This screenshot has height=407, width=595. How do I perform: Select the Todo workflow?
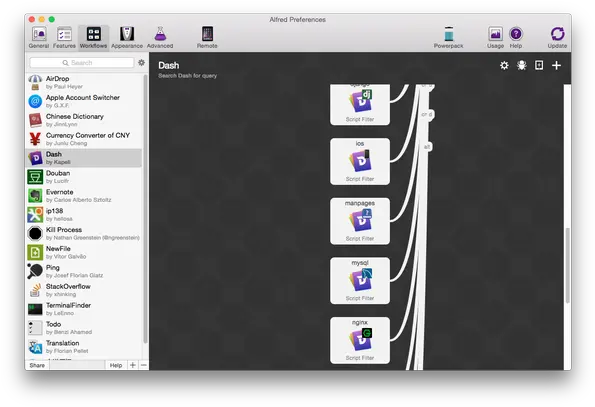(83, 328)
